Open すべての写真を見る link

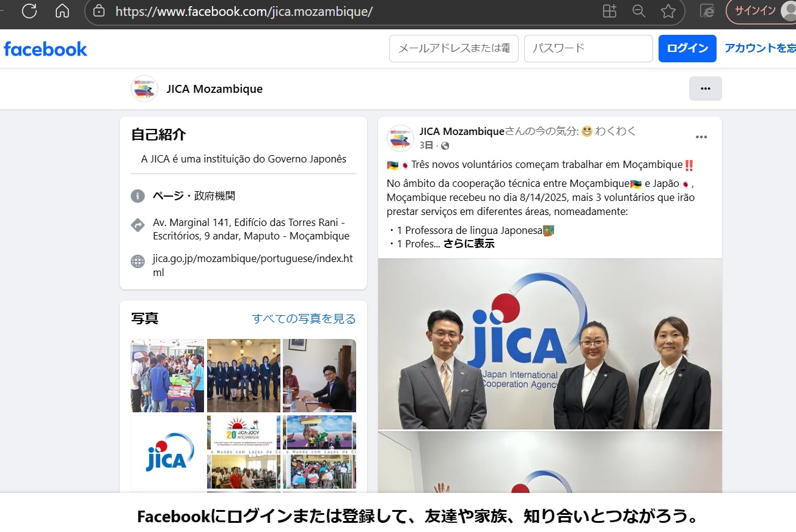click(x=304, y=319)
